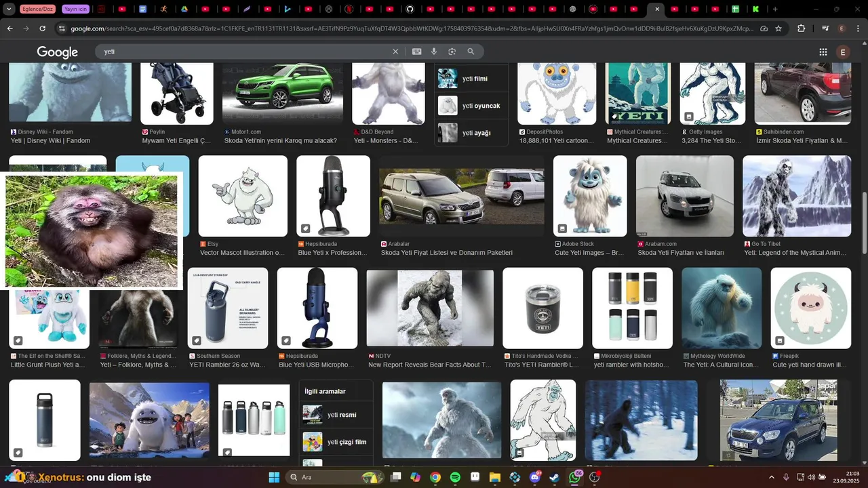
Task: Open File Explorer from the taskbar
Action: [495, 477]
